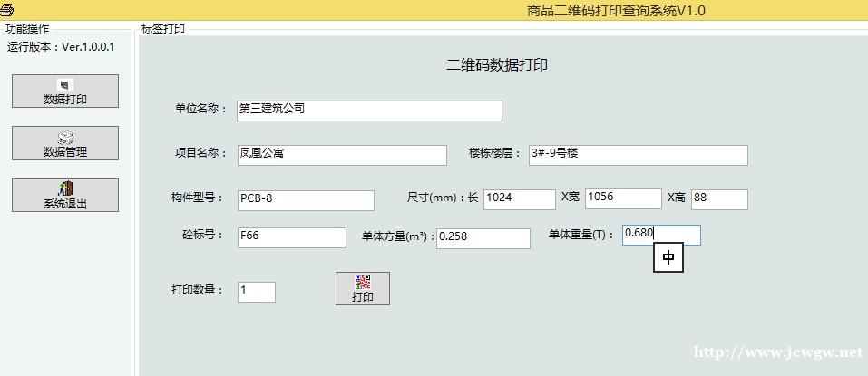Click the 二维码数据打印 heading text
This screenshot has height=376, width=868.
tap(497, 65)
